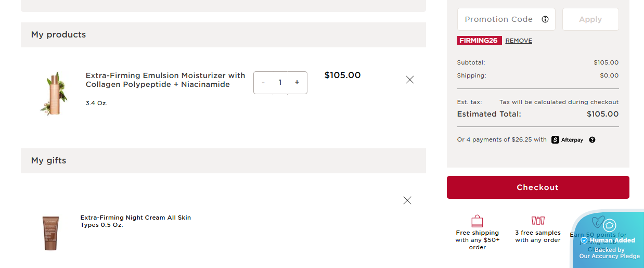The height and width of the screenshot is (268, 644).
Task: Increase quantity with the plus button
Action: click(297, 82)
